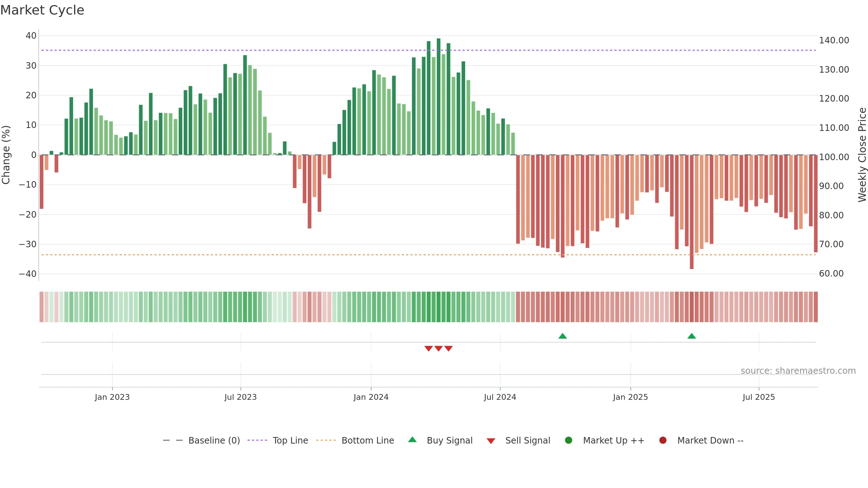868x488 pixels.
Task: Click the Buy Signal legend label
Action: click(x=450, y=440)
